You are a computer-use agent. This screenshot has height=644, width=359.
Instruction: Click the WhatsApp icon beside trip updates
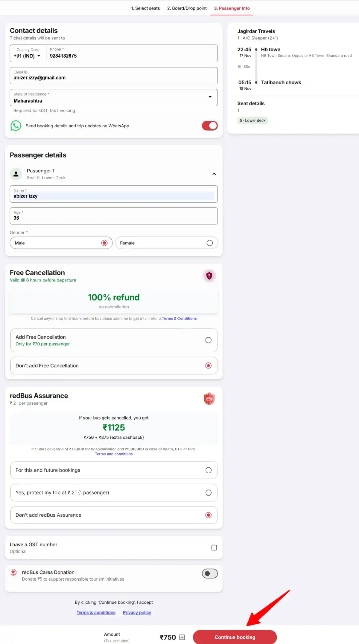(16, 126)
